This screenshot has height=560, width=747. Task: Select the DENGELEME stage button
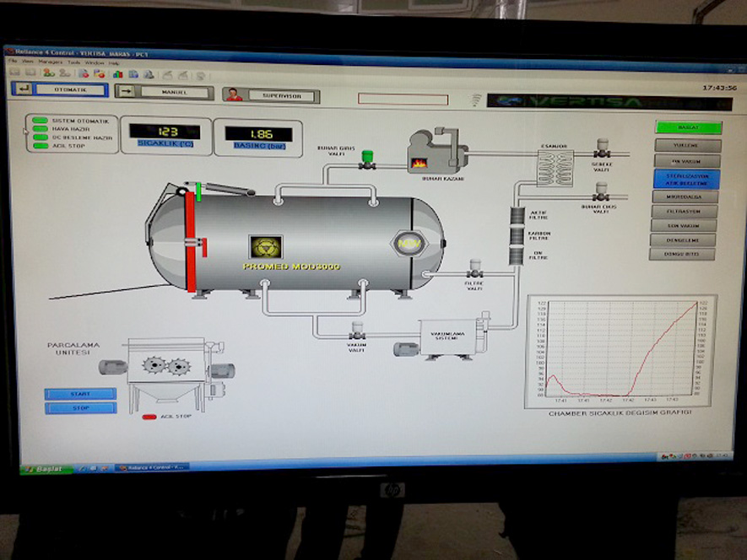[x=683, y=240]
